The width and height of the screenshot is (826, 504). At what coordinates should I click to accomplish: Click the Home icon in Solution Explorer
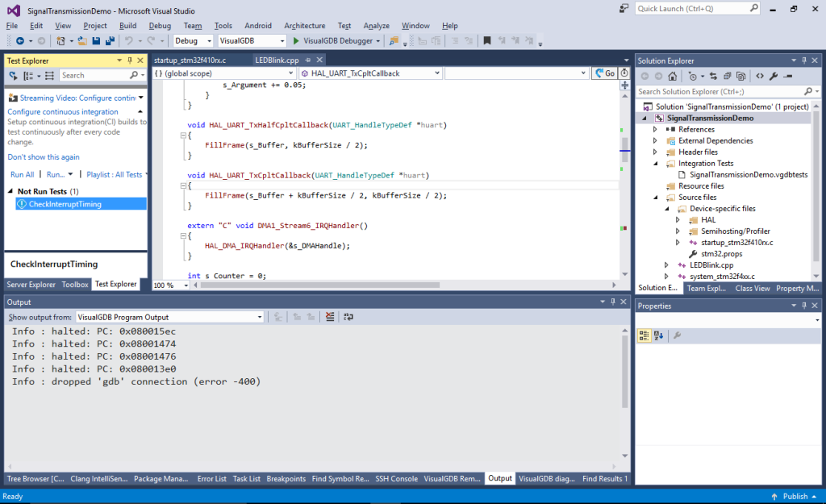[672, 76]
